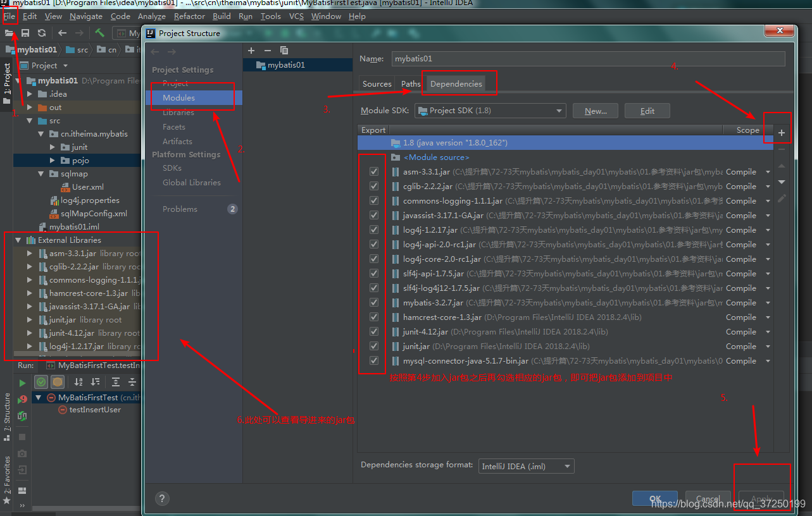Open the Navigate menu
The width and height of the screenshot is (812, 516).
coord(86,16)
